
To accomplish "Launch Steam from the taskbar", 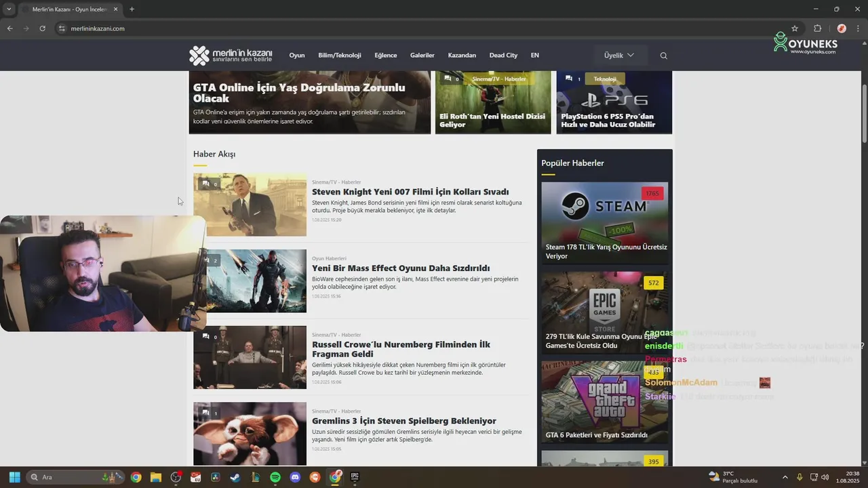I will tap(234, 477).
